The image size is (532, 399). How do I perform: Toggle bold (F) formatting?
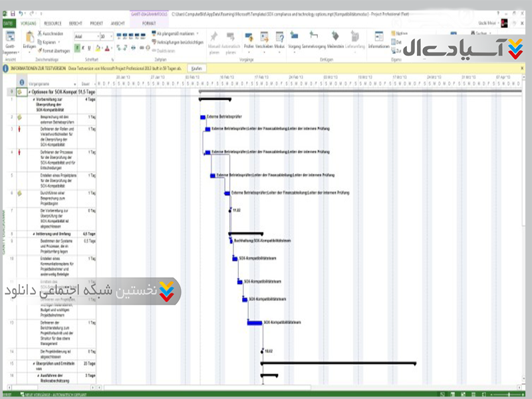click(x=77, y=48)
